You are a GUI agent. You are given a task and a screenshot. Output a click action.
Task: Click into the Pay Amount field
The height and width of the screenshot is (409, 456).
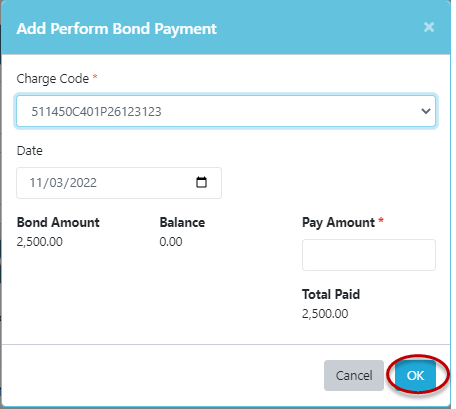[x=369, y=255]
